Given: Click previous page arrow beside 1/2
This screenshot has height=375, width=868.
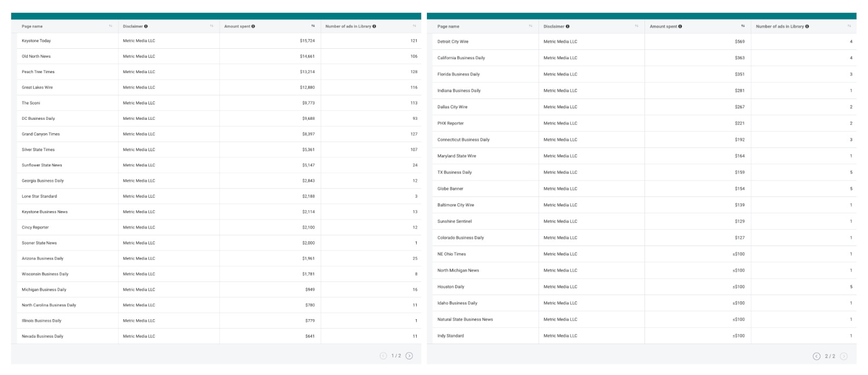Looking at the screenshot, I should point(383,355).
